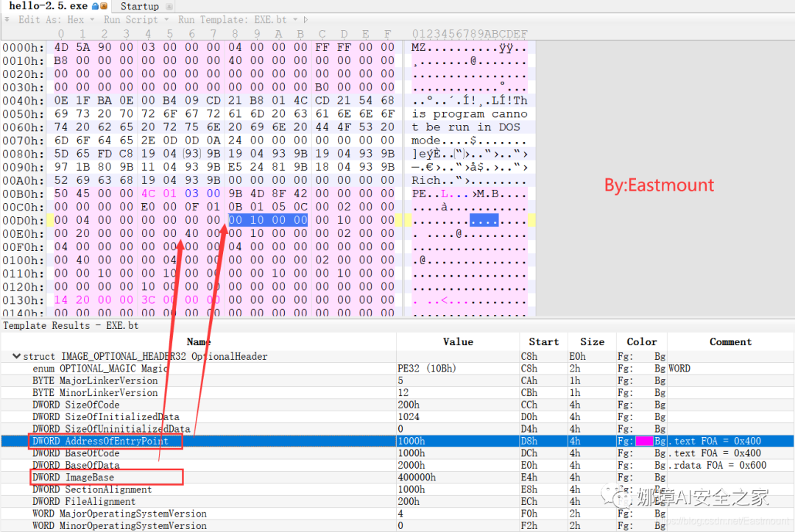Close the Startup tab
The width and height of the screenshot is (795, 532).
pyautogui.click(x=169, y=7)
